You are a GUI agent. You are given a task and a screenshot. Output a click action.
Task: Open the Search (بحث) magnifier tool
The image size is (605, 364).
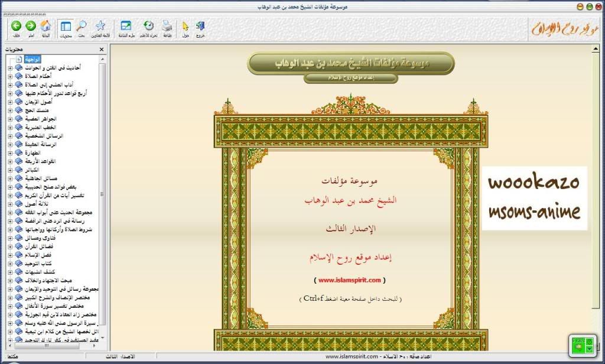(82, 27)
